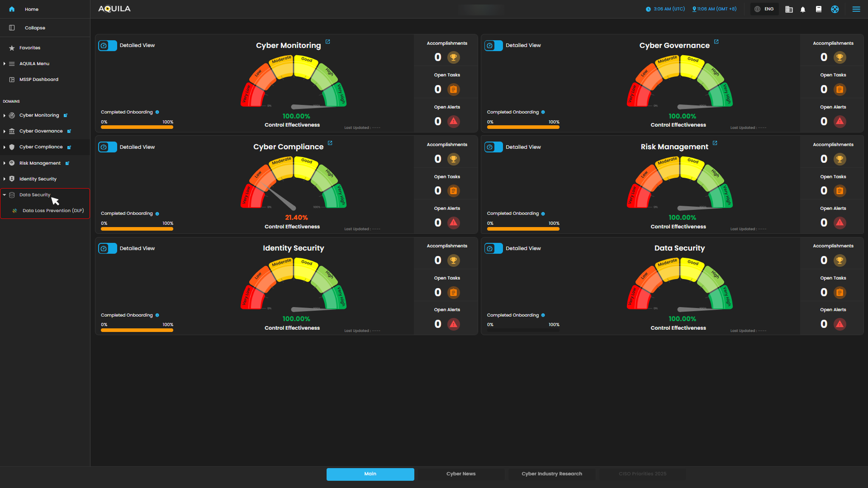Open the Cyber Industry Research tab
Image resolution: width=868 pixels, height=488 pixels.
point(551,474)
